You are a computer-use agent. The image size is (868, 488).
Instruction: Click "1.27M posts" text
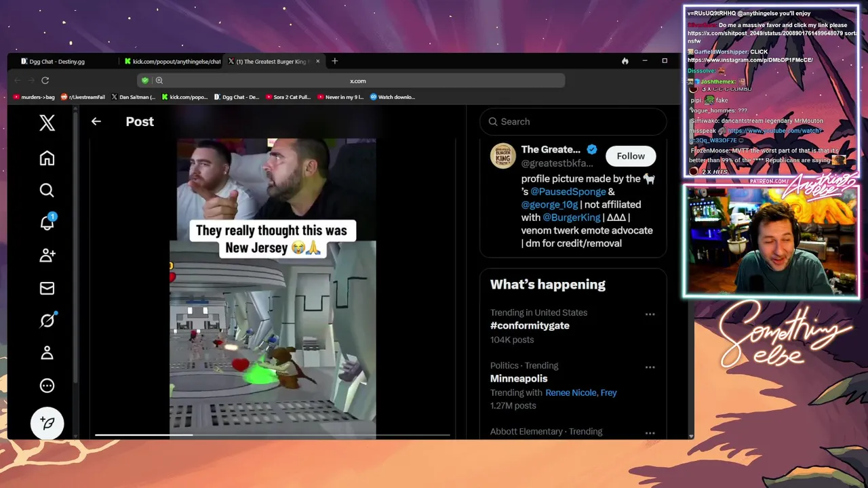click(x=513, y=405)
